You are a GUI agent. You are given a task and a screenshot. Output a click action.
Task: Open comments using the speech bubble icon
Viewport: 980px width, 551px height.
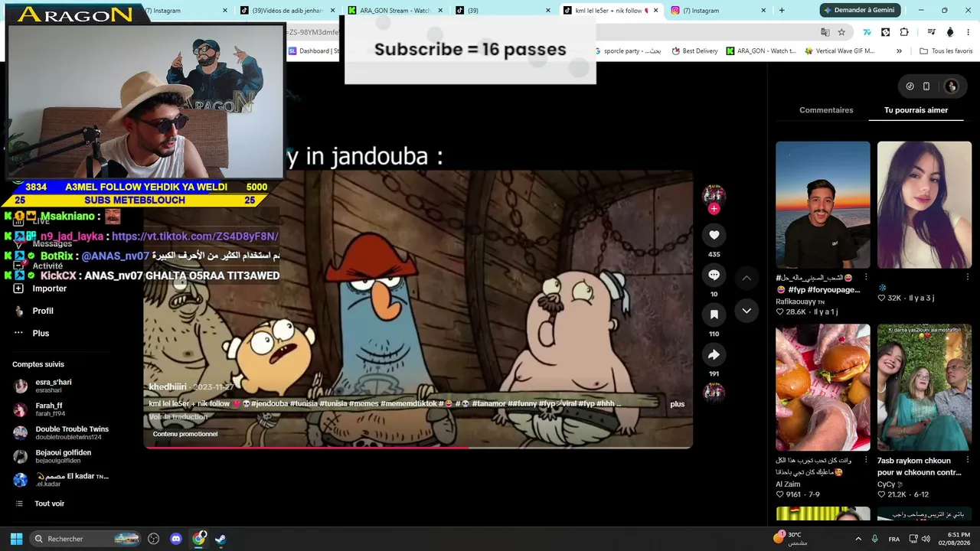714,275
